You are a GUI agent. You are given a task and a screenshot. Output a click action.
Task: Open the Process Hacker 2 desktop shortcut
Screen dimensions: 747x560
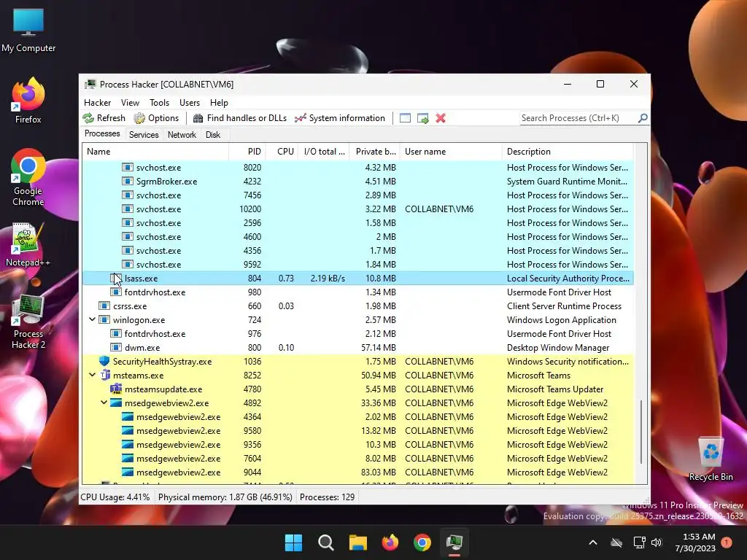(28, 322)
